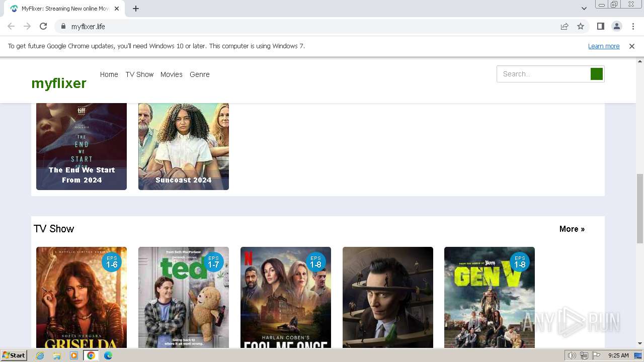Click the show desktop button
Screen dimensions: 644x362
[x=638, y=355]
